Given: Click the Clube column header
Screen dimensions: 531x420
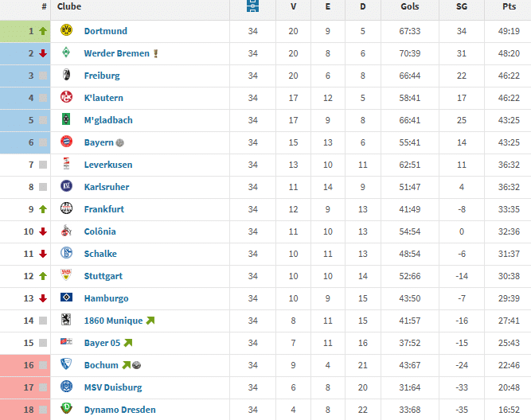Looking at the screenshot, I should click(69, 6).
